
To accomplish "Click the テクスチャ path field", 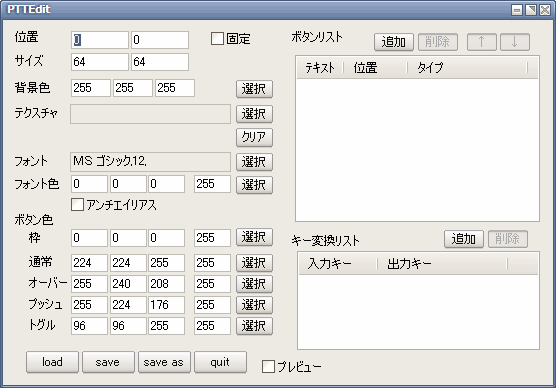I will coord(150,114).
